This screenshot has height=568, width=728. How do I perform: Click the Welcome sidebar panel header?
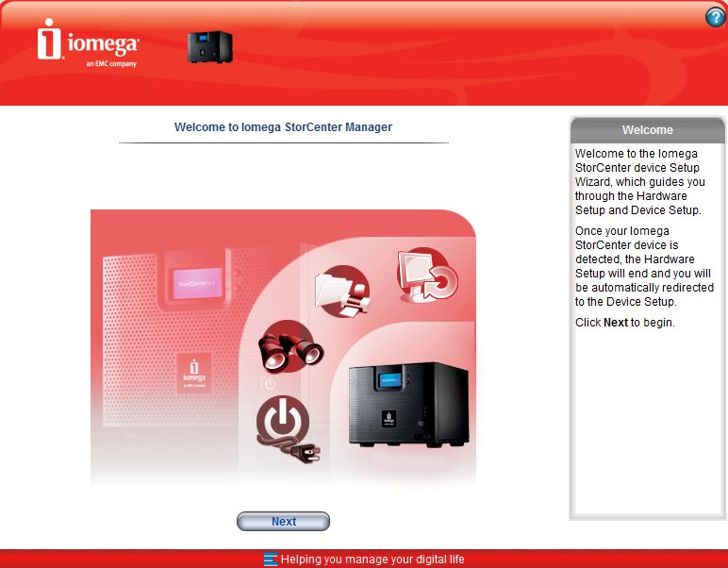647,130
